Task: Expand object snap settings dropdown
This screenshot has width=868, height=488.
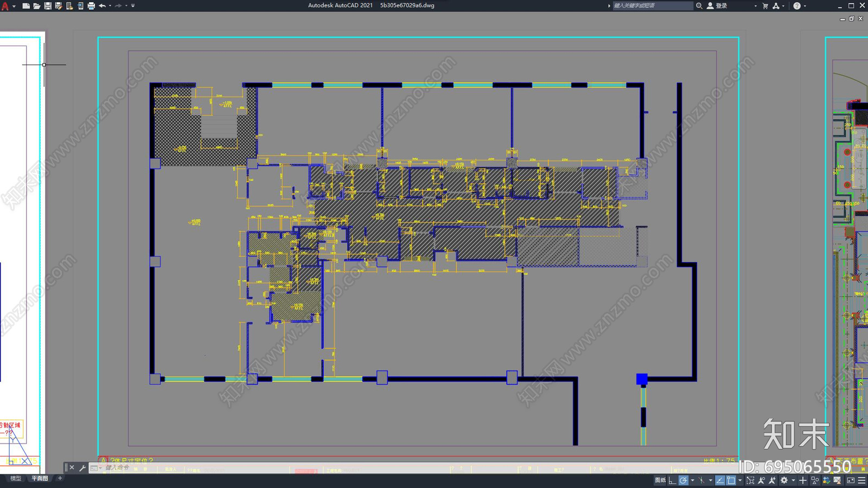Action: (x=740, y=480)
